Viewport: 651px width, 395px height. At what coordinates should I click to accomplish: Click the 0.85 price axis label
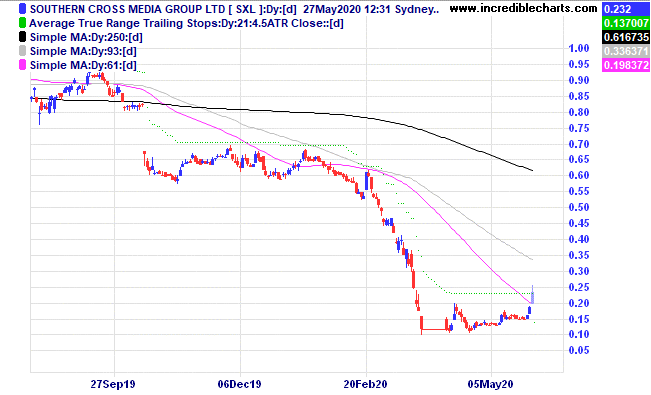(579, 96)
